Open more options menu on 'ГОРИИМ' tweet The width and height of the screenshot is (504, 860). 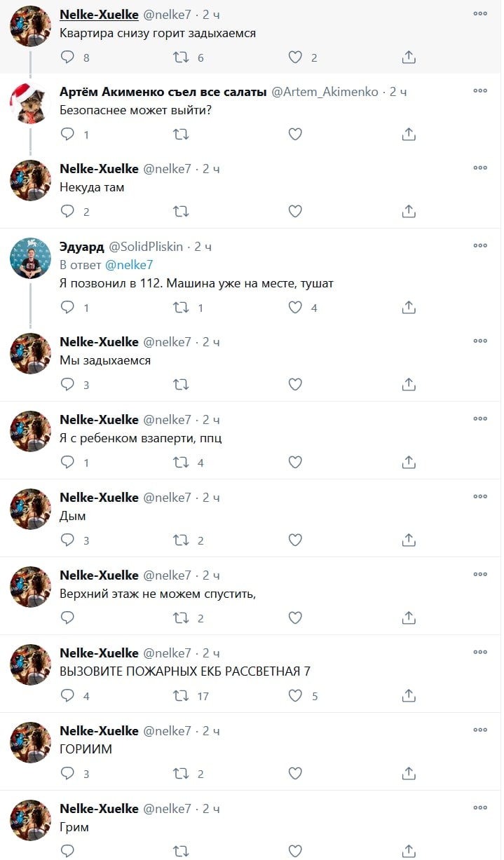pyautogui.click(x=480, y=730)
